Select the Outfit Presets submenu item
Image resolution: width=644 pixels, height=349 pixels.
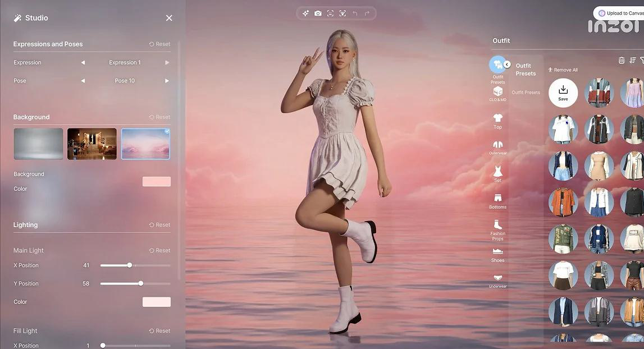[x=526, y=93]
